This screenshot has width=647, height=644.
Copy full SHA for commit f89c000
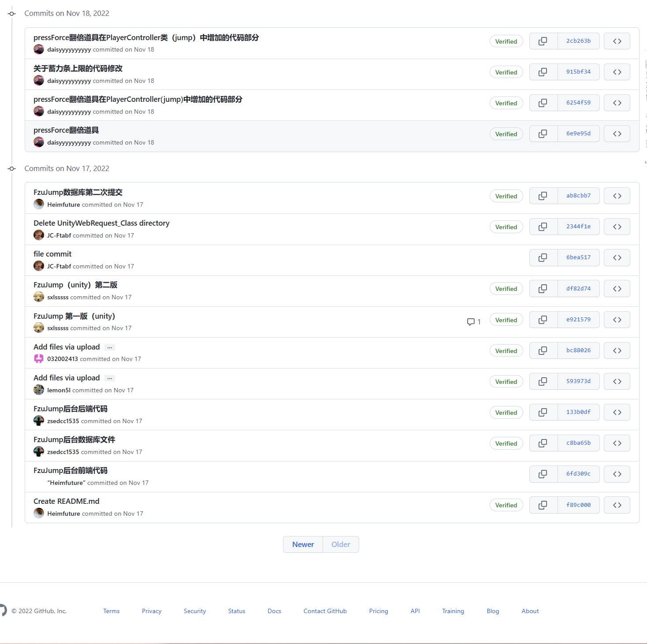[x=543, y=505]
